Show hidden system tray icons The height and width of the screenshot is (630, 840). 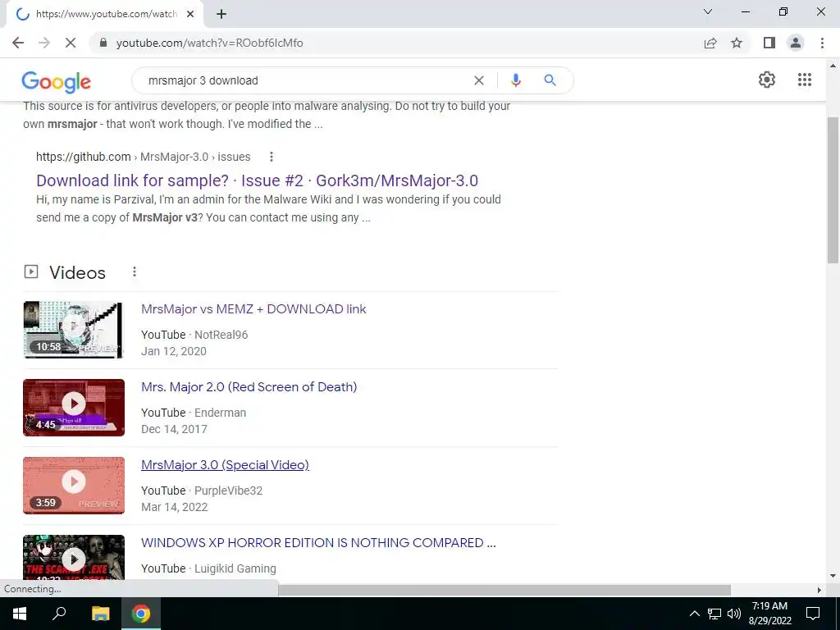pos(694,614)
